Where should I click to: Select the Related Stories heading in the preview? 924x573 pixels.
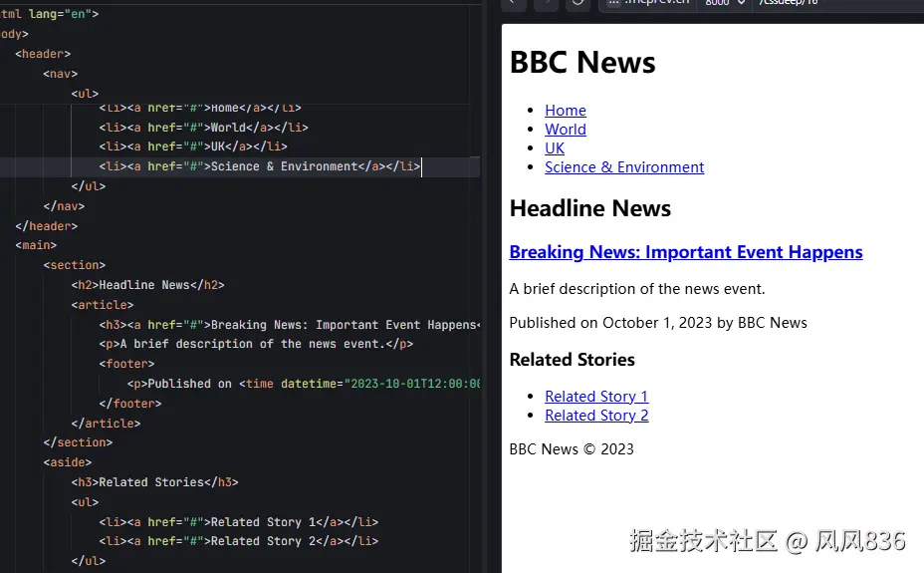tap(572, 360)
